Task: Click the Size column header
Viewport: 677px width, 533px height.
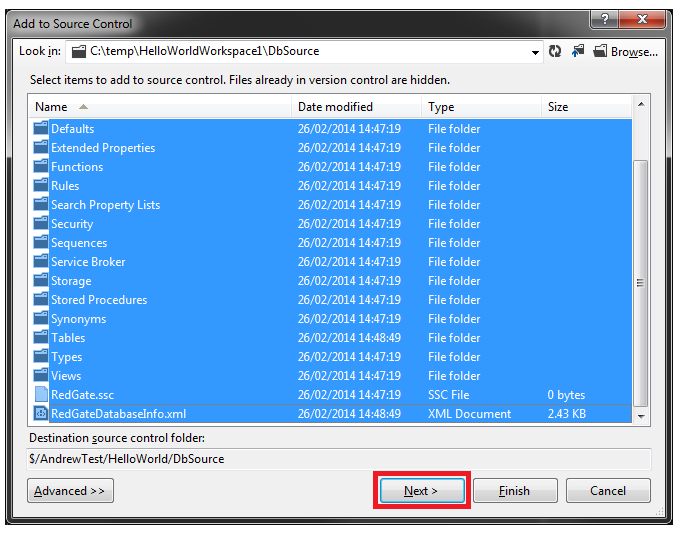Action: [x=585, y=107]
